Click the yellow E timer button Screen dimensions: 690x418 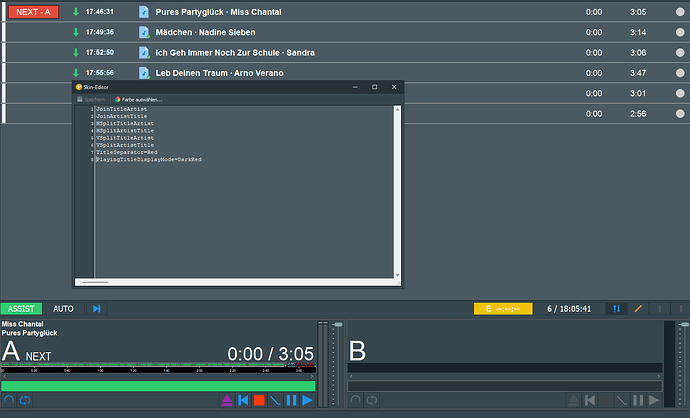[x=502, y=309]
